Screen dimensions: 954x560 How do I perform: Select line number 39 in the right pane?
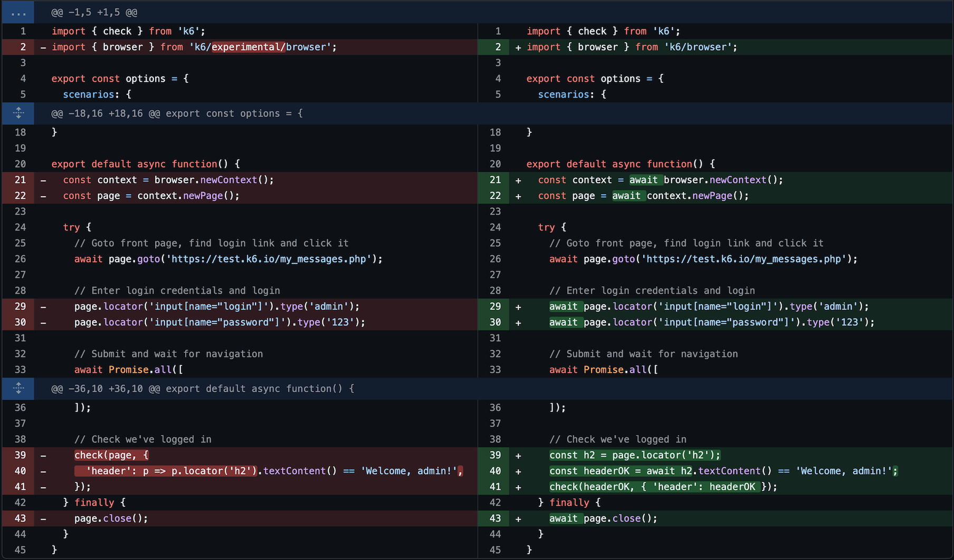[x=495, y=455]
